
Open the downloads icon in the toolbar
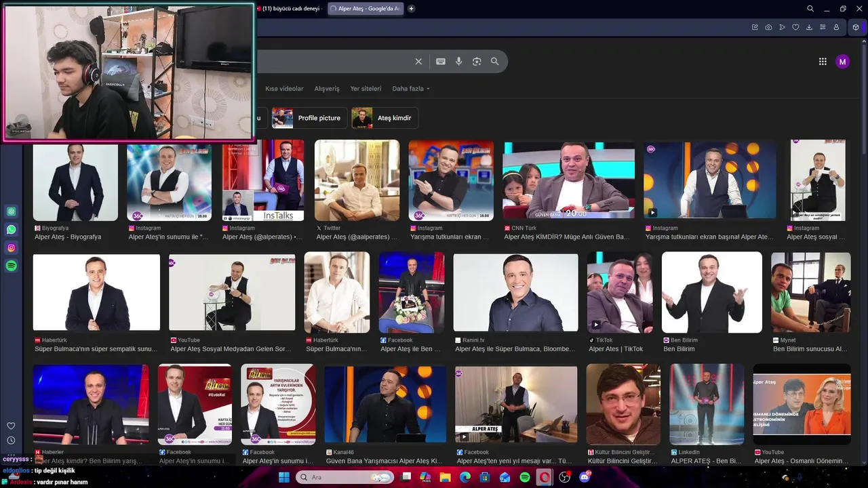click(x=809, y=27)
